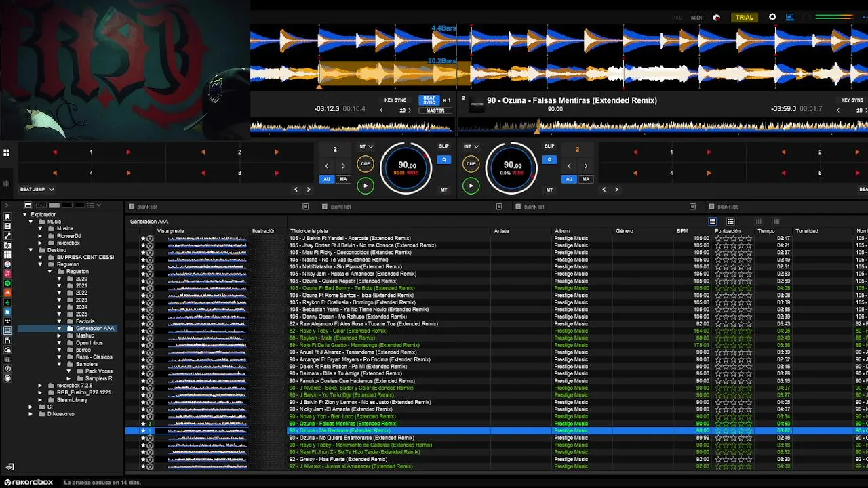Click deck 1 jog wheel showing 90.00
The height and width of the screenshot is (488, 868).
click(406, 167)
